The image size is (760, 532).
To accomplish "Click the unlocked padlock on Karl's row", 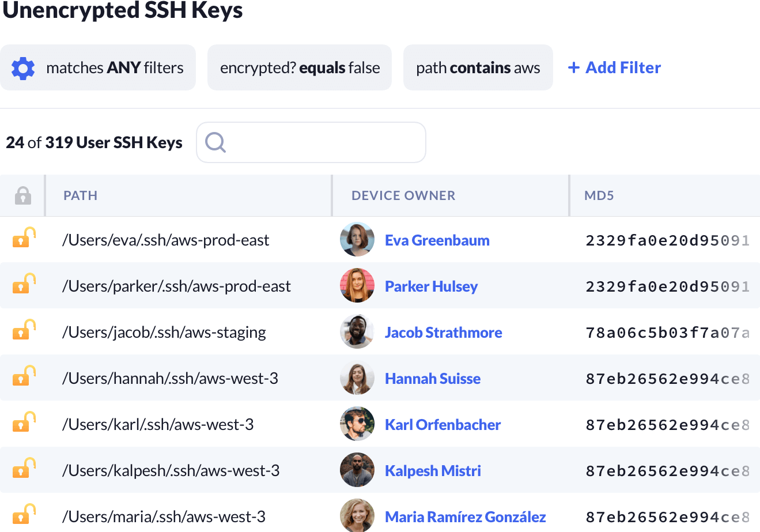I will [24, 422].
